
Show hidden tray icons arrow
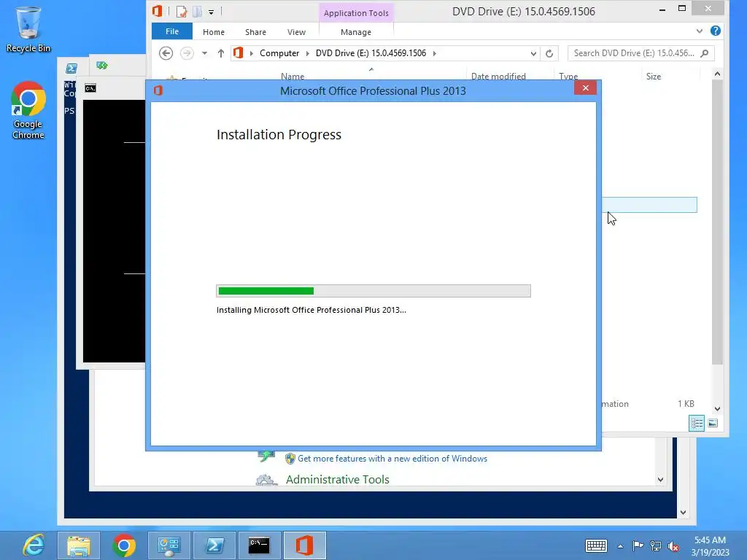click(x=620, y=546)
